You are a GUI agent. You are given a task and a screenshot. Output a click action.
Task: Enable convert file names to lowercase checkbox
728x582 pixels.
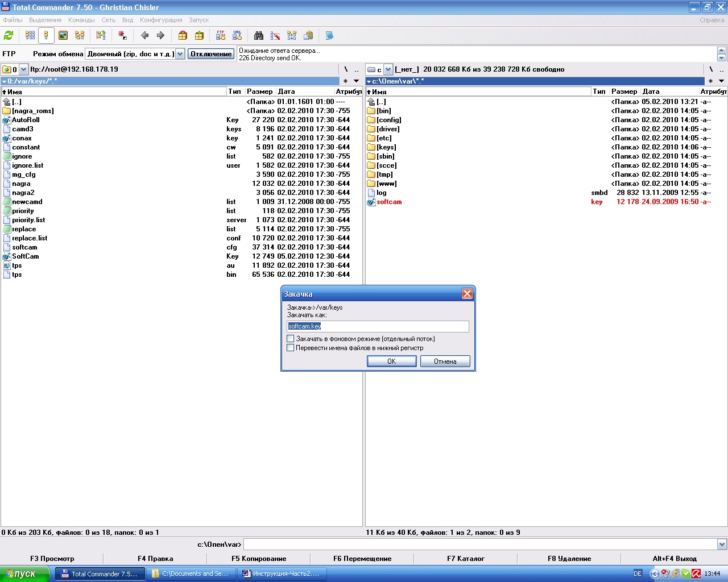point(291,348)
